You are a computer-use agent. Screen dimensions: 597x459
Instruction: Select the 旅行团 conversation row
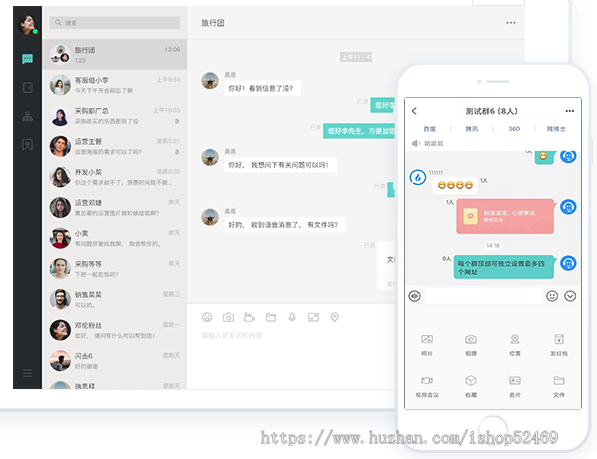tap(115, 54)
